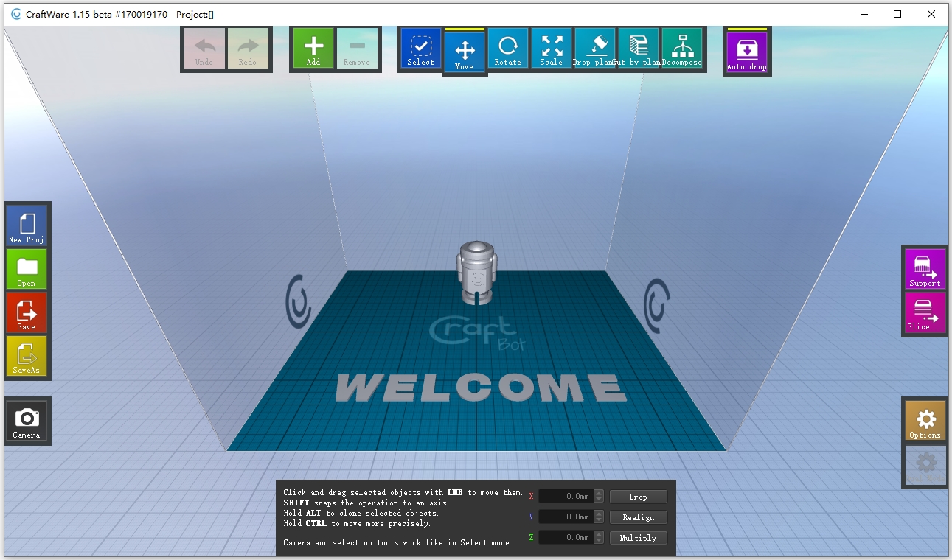The image size is (952, 560).
Task: Use the Drop plane tool
Action: pos(595,49)
